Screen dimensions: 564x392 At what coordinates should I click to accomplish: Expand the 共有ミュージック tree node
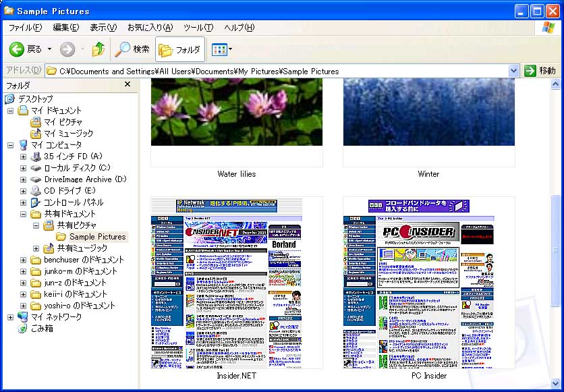click(x=36, y=248)
